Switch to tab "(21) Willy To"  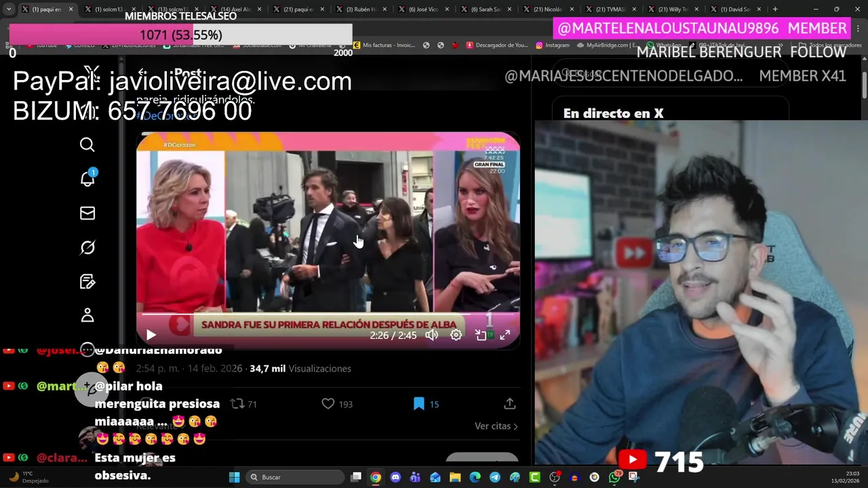click(672, 9)
